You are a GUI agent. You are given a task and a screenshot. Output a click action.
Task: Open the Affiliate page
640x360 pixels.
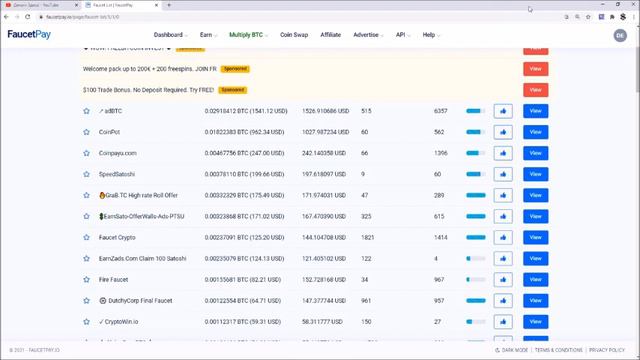pos(331,35)
